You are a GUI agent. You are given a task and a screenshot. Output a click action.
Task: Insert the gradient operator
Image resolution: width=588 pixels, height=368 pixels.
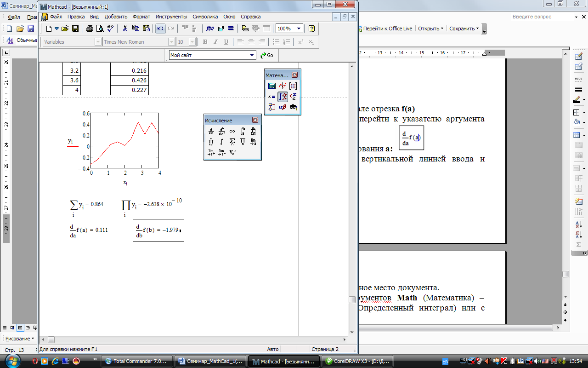click(232, 151)
